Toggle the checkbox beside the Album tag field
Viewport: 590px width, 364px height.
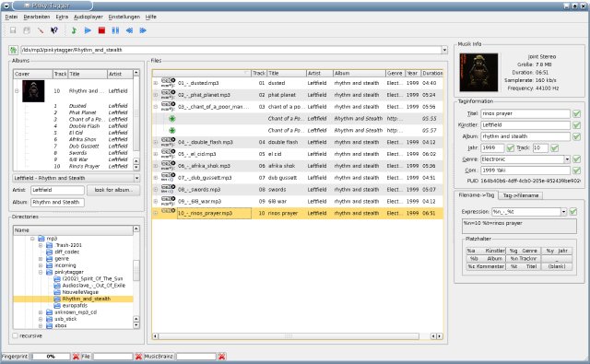click(576, 136)
